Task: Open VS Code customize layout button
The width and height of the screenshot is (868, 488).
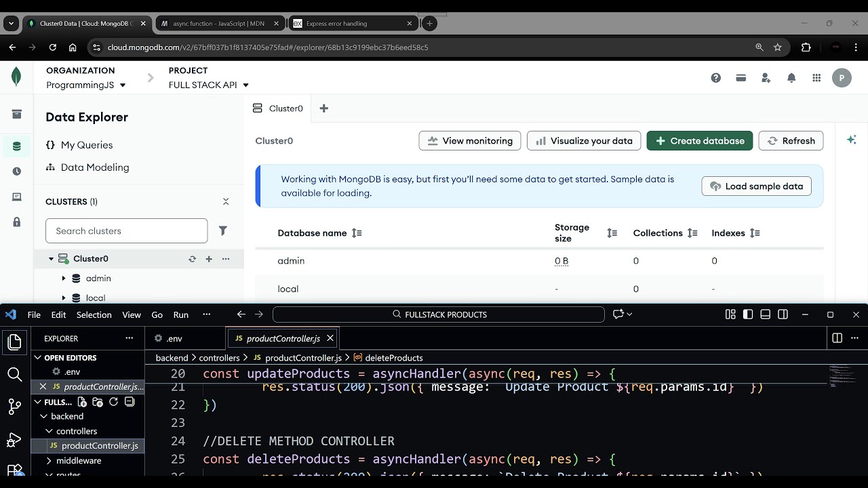Action: coord(730,314)
